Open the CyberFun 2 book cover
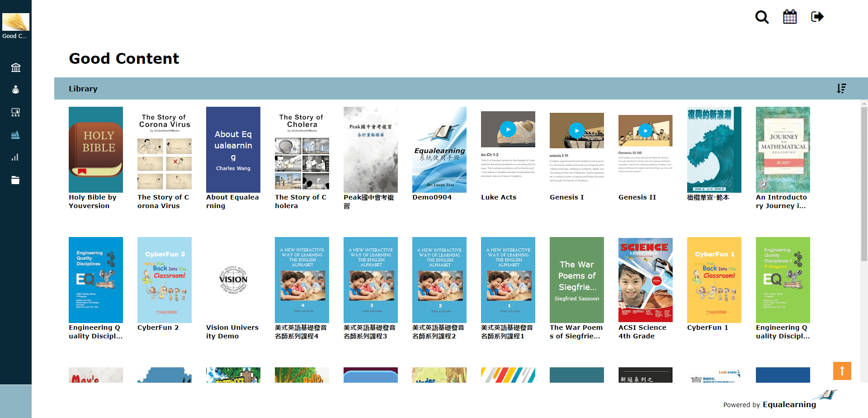Viewport: 868px width, 418px height. (165, 280)
